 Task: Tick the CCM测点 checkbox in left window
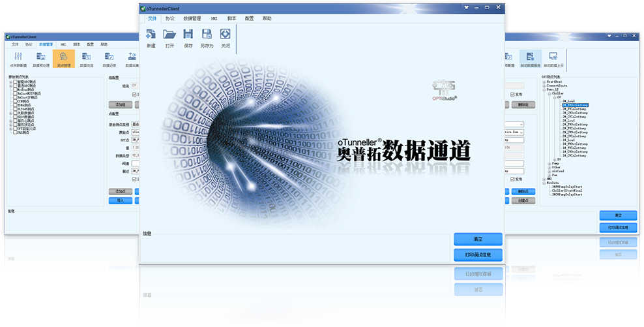pyautogui.click(x=15, y=101)
